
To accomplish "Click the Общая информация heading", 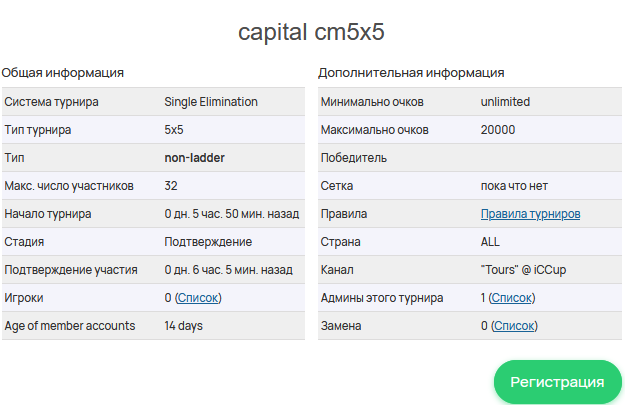I will click(63, 73).
